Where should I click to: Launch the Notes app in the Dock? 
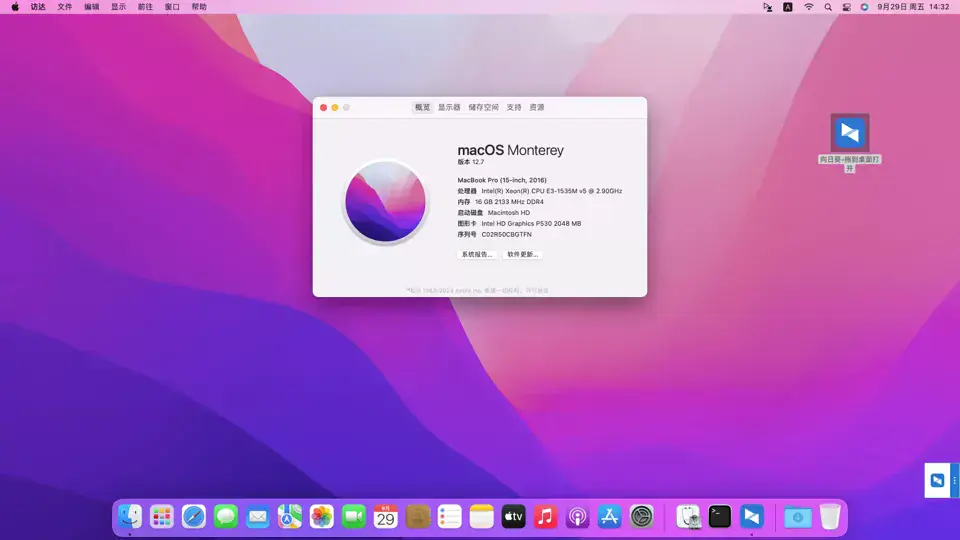tap(481, 517)
